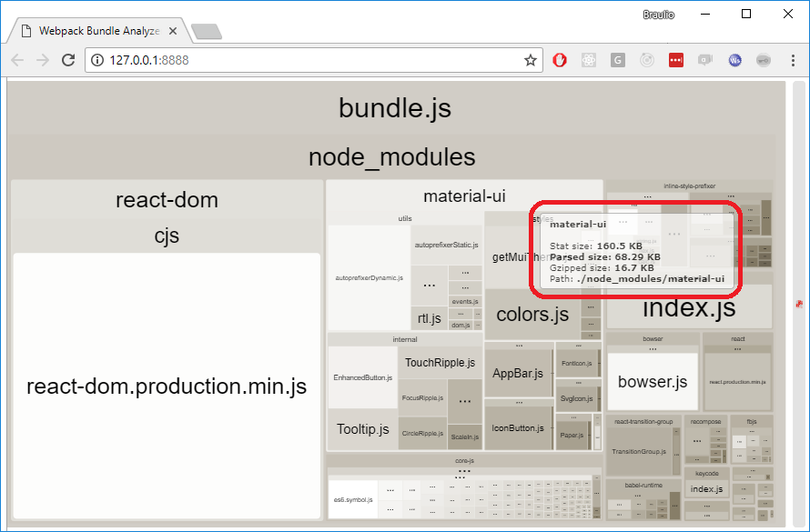The width and height of the screenshot is (810, 532).
Task: Click EnhancedButton.js block
Action: (362, 377)
